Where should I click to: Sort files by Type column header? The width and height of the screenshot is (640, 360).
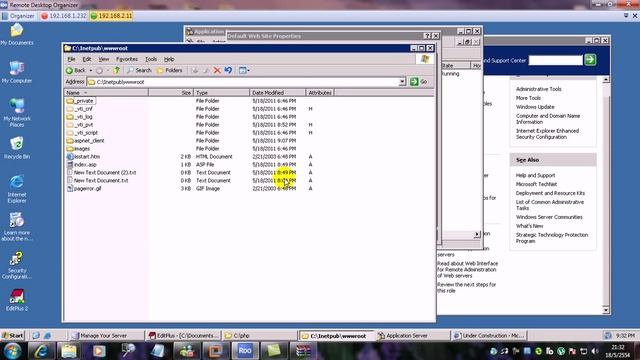(221, 93)
